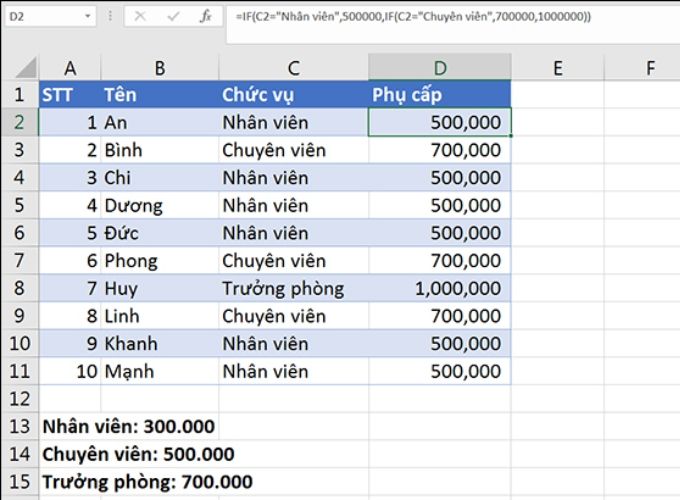This screenshot has height=500, width=680.
Task: Select the cell showing 1,000,000
Action: [439, 289]
